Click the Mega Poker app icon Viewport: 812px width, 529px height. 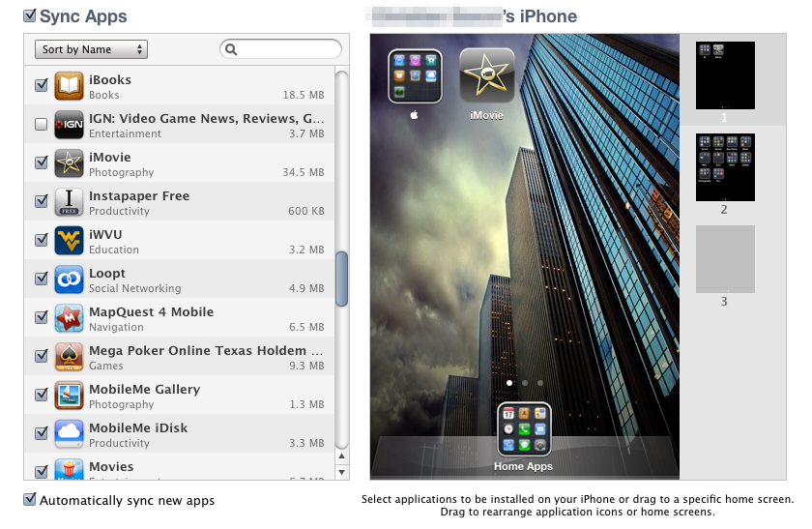(x=69, y=357)
